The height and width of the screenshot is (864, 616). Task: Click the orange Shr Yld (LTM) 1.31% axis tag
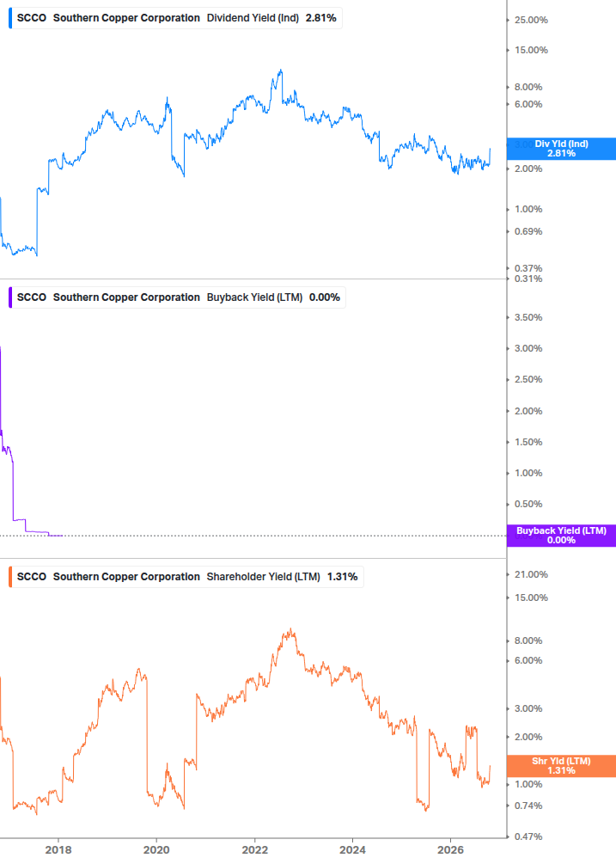[561, 766]
